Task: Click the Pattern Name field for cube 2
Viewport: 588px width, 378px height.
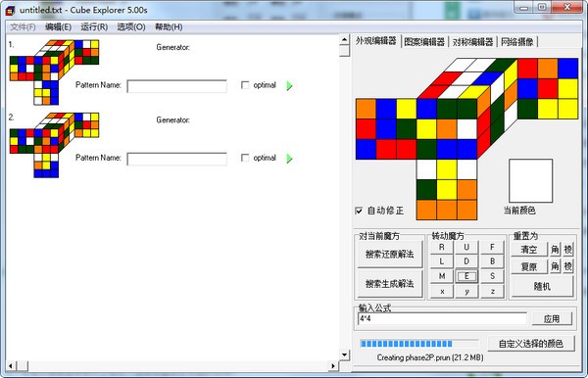Action: (x=177, y=159)
